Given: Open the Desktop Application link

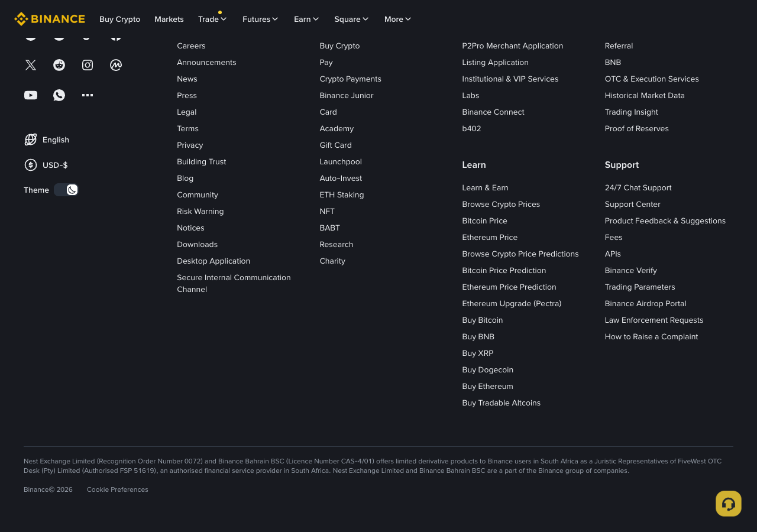Looking at the screenshot, I should [x=213, y=261].
